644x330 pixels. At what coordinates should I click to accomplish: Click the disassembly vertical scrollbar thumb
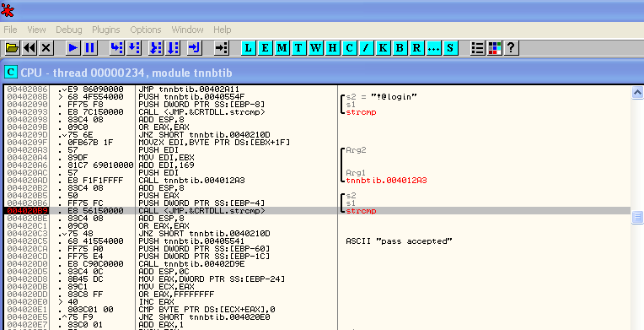tap(637, 216)
